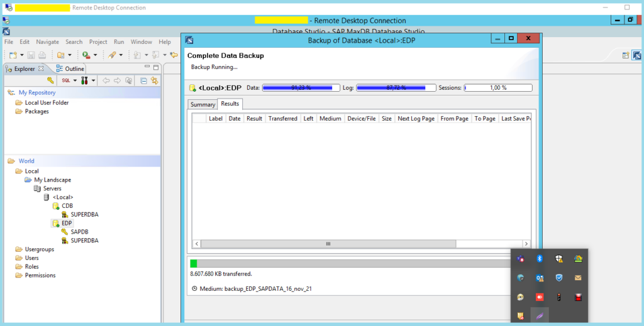
Task: Open dropdown arrow next to marker pen icon
Action: click(121, 55)
